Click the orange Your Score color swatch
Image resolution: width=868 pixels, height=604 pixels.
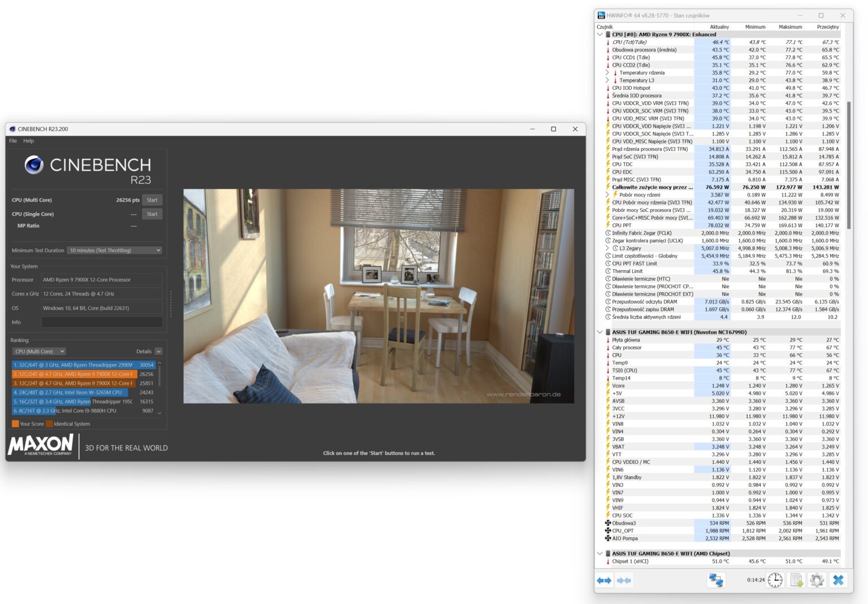(15, 424)
